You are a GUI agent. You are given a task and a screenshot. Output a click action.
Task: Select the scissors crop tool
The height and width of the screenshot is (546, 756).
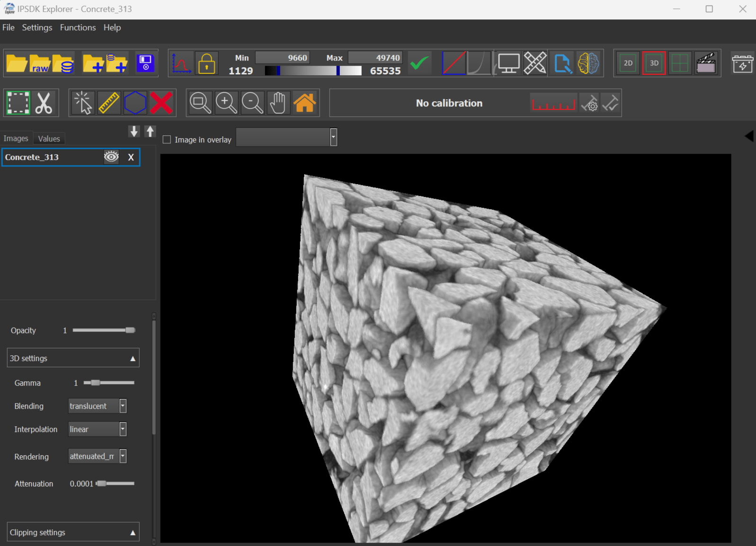(44, 103)
